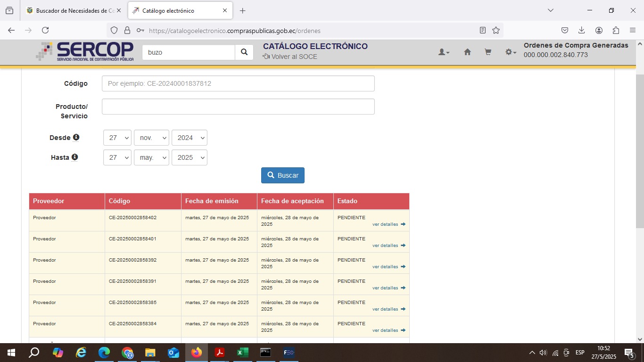Switch to Buscador de Necesidades tab

tap(74, 10)
